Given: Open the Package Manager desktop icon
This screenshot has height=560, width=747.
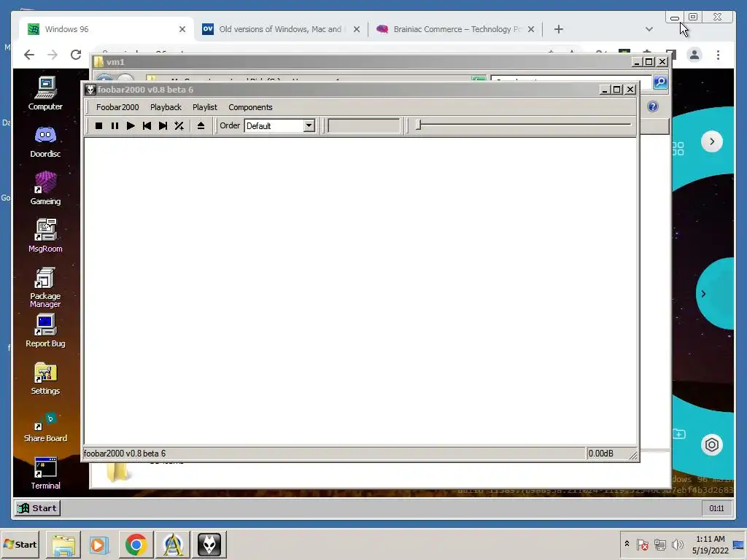Looking at the screenshot, I should [45, 287].
